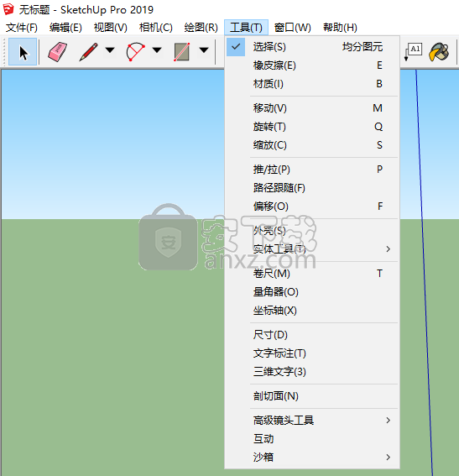Click the Paint Bucket icon
Screen dimensions: 459x476
439,51
